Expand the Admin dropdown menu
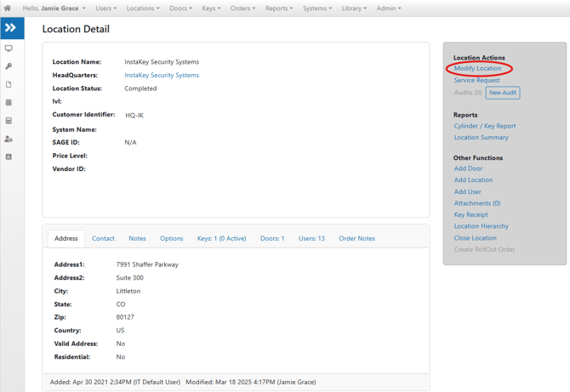Screen dimensions: 570x392 click(x=388, y=9)
